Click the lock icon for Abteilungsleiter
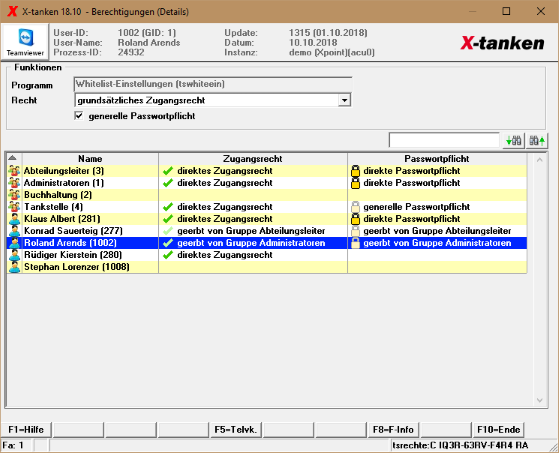 tap(355, 171)
